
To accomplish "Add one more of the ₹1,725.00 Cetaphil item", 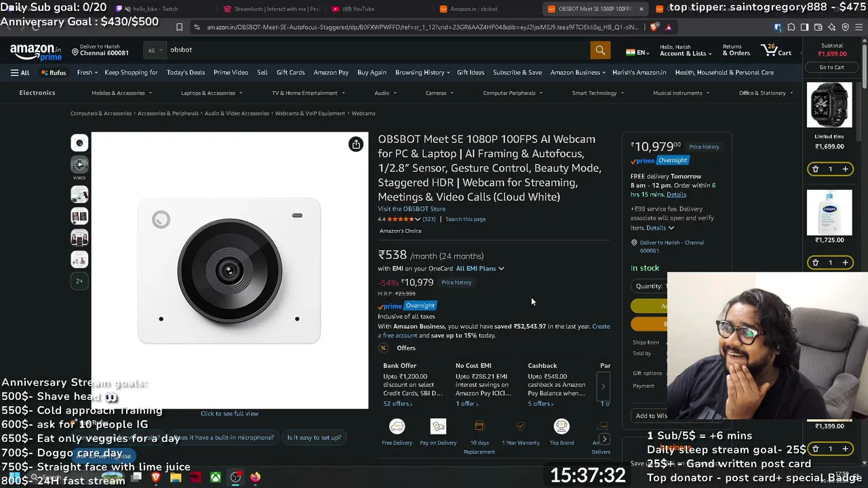I will [845, 262].
